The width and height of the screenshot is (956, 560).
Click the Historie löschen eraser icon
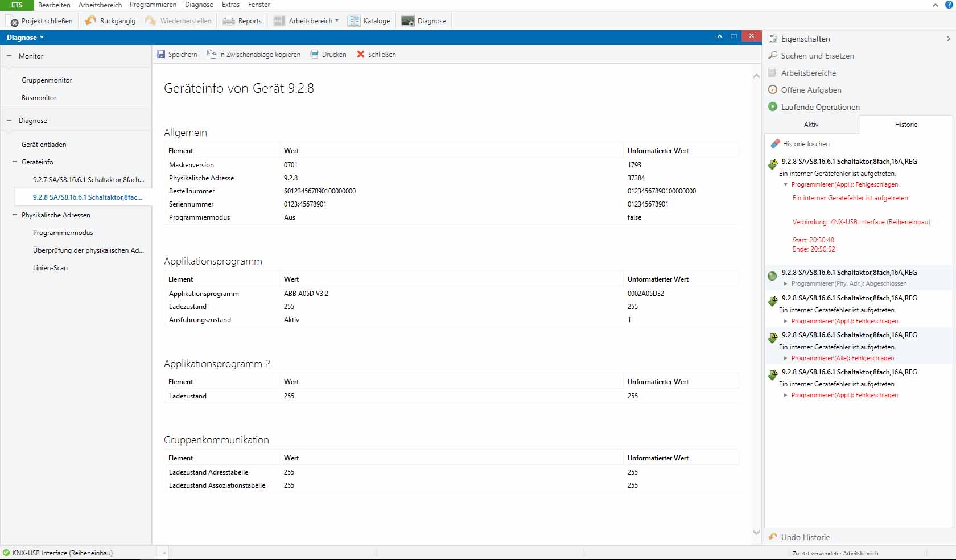(x=775, y=144)
